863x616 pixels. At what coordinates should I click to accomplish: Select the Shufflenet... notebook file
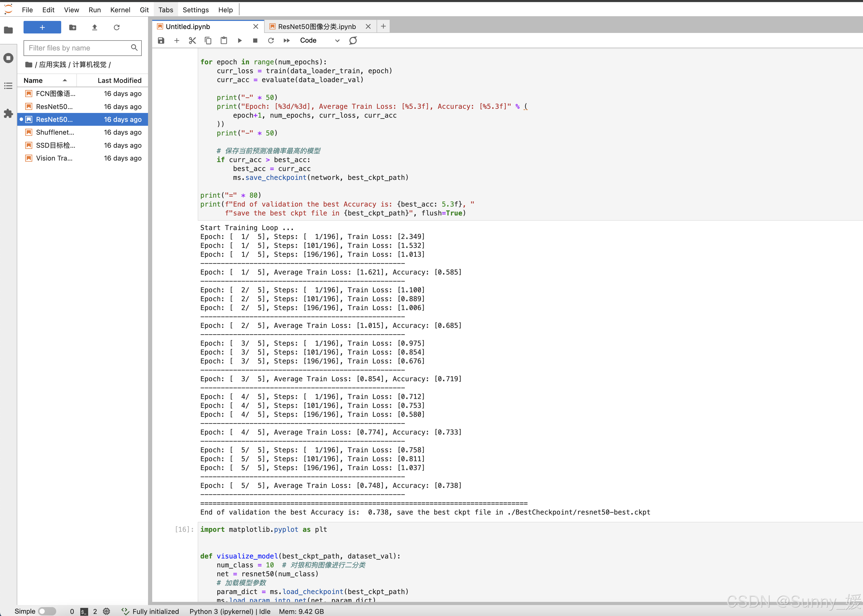pyautogui.click(x=83, y=132)
